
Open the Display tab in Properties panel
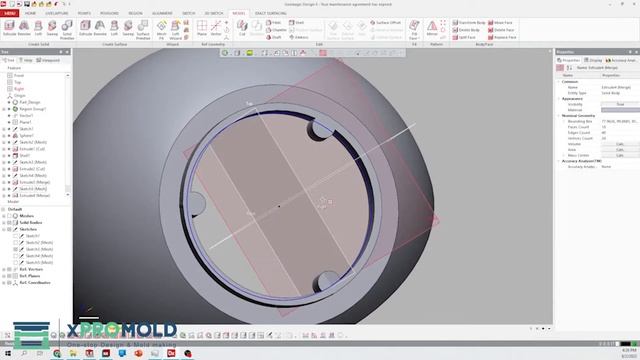coord(593,60)
